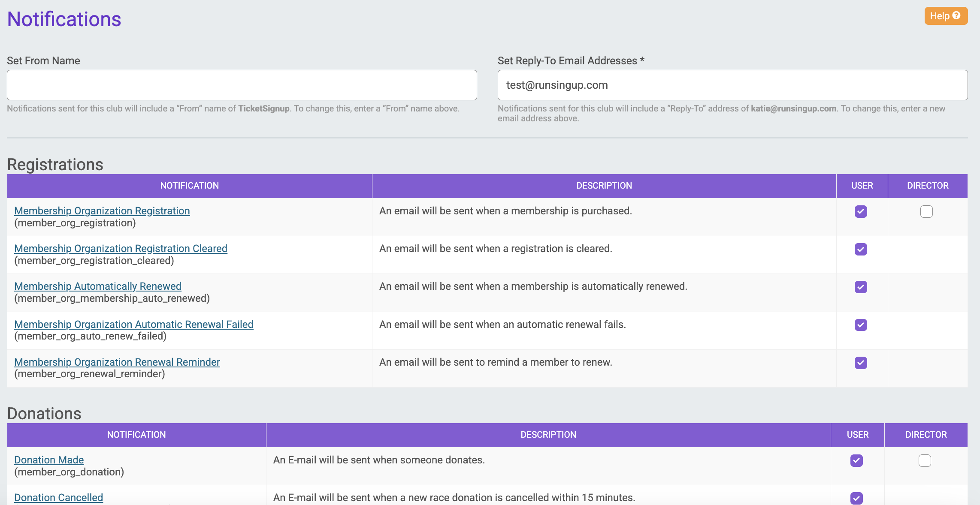Screen dimensions: 980x505
Task: Click the question mark icon in Help
Action: pyautogui.click(x=956, y=15)
